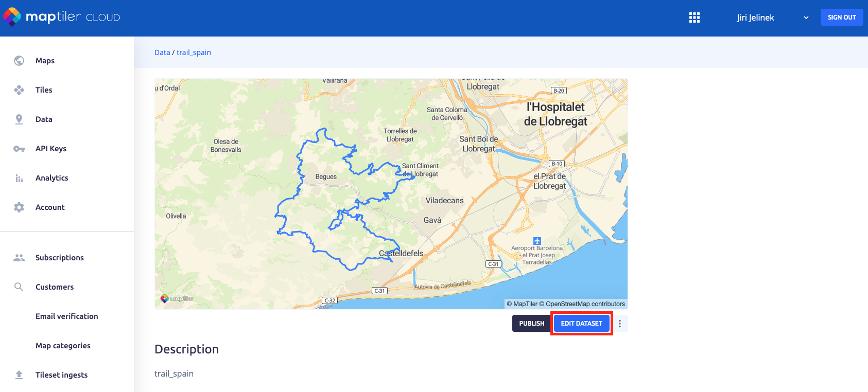Open the apps grid icon
This screenshot has width=868, height=392.
tap(695, 18)
